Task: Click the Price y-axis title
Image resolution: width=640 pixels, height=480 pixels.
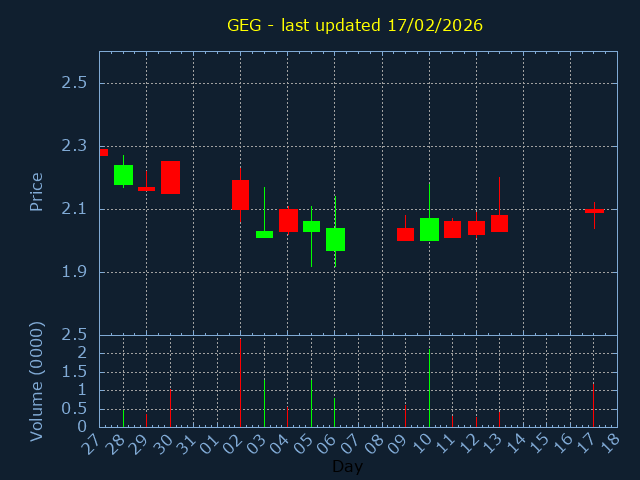Action: coord(36,191)
